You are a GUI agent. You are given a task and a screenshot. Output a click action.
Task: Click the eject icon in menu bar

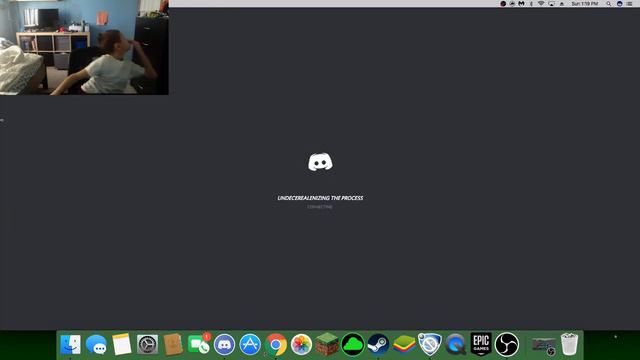click(562, 4)
